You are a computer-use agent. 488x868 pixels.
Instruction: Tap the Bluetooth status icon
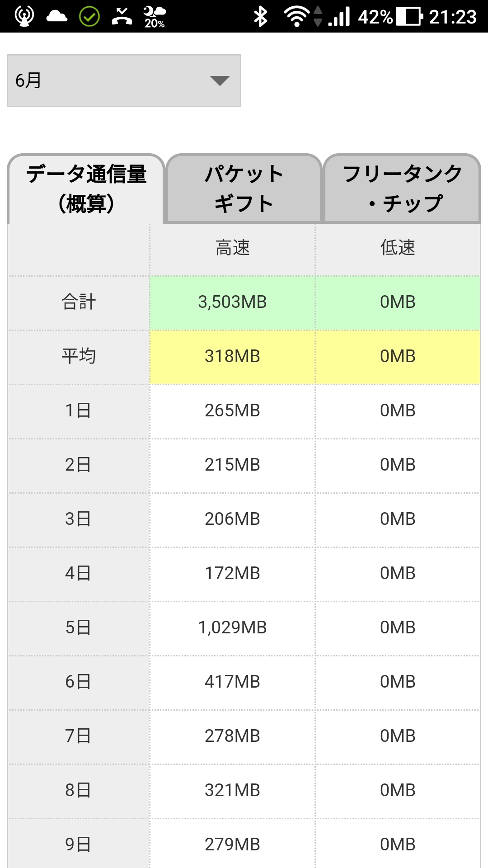261,17
